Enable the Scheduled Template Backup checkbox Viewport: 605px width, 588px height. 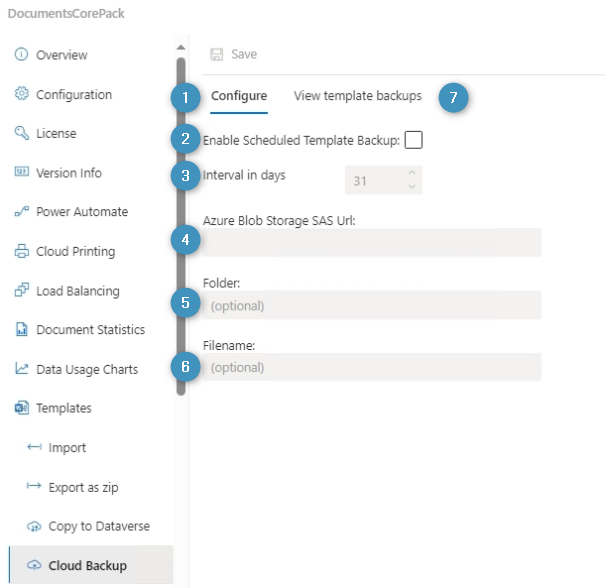[413, 140]
